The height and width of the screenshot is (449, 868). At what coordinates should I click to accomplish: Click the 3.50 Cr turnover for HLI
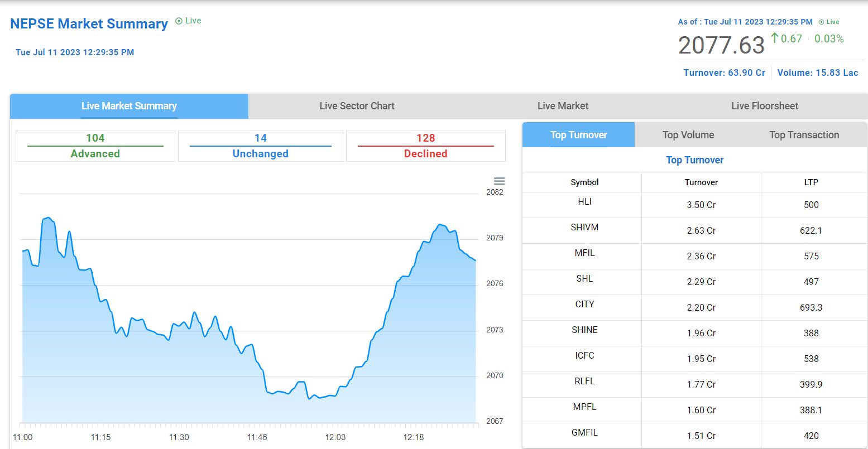[x=701, y=205]
